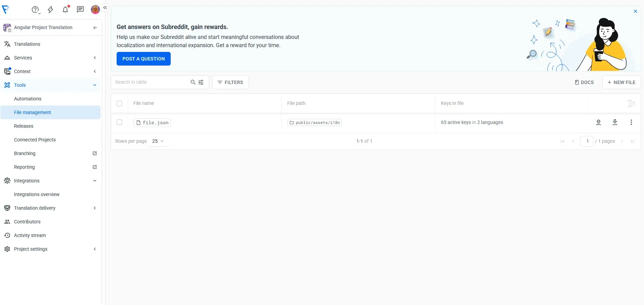
Task: Open the lightning bolt quick actions icon
Action: tap(50, 10)
